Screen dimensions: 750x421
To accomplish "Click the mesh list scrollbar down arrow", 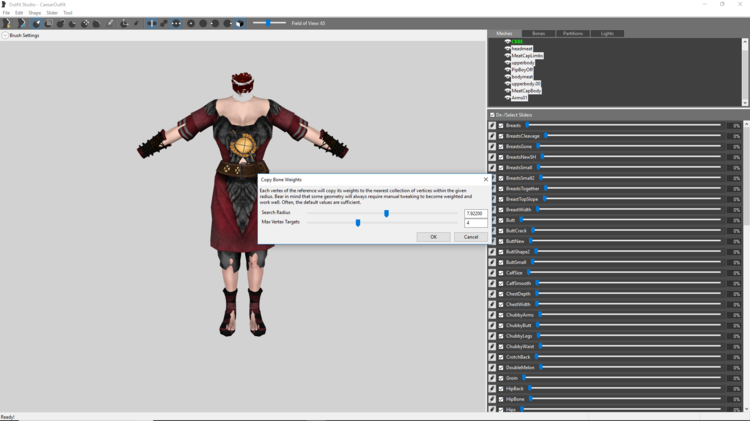I will (745, 102).
